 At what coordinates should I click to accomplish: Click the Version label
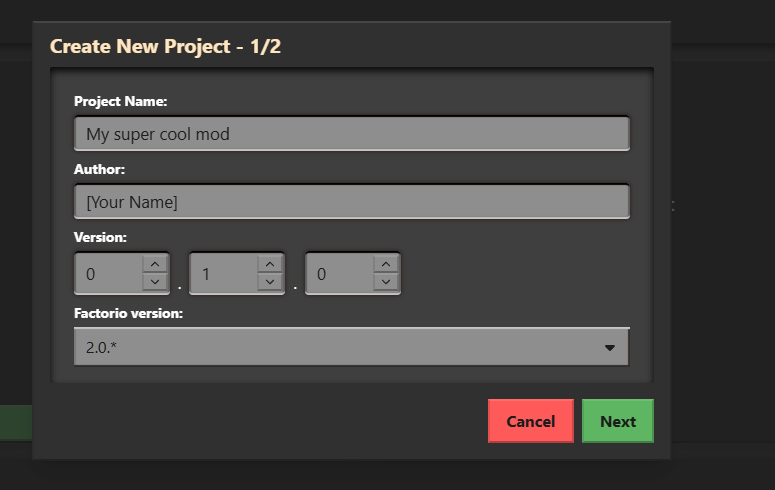click(x=100, y=237)
